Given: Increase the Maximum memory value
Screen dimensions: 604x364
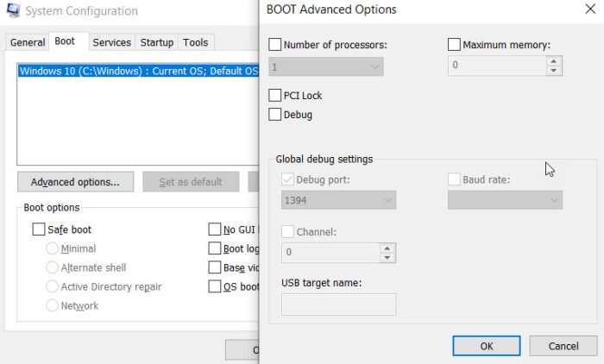Looking at the screenshot, I should 554,60.
